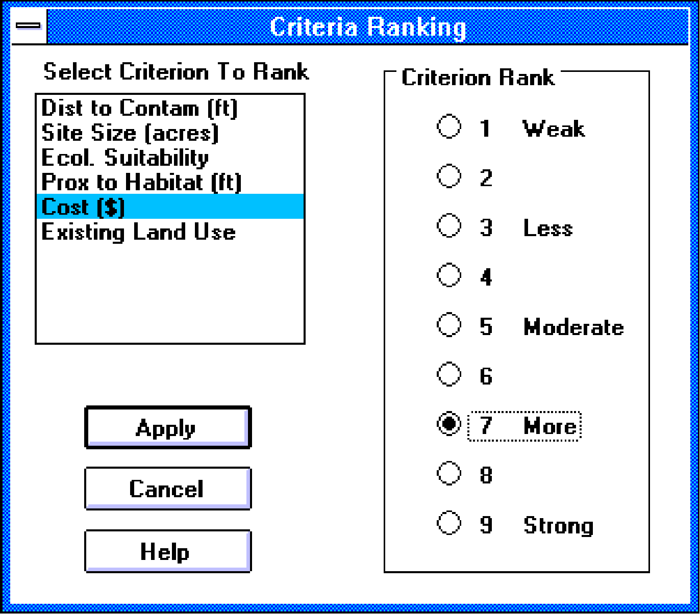Choose Site Size (acres) in list
700x614 pixels.
pos(130,133)
